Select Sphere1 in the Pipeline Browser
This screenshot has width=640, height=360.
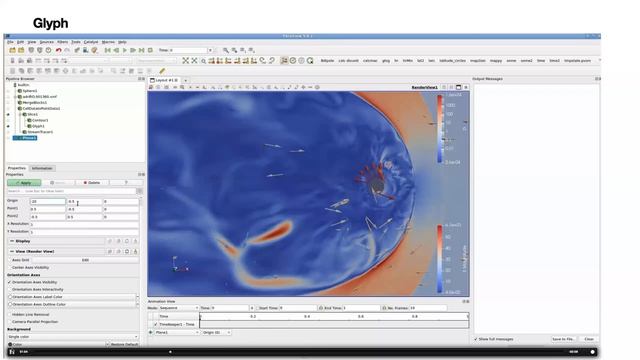(x=30, y=91)
